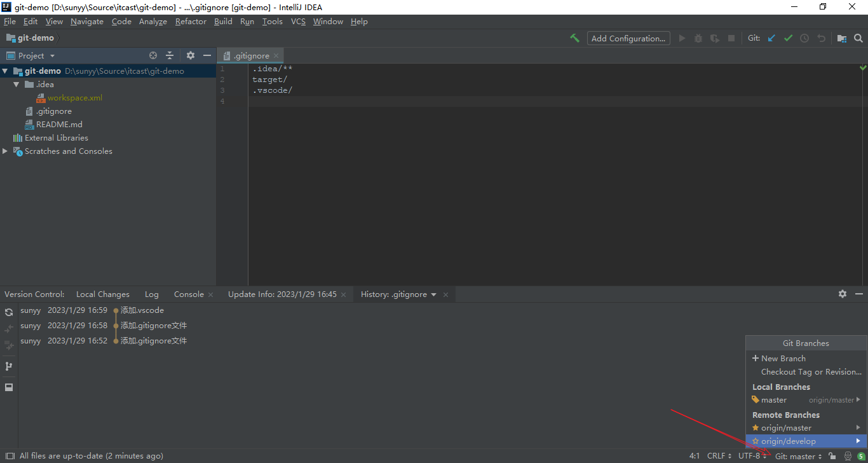This screenshot has height=463, width=868.
Task: Open the CRLF line separator dropdown
Action: (x=719, y=456)
